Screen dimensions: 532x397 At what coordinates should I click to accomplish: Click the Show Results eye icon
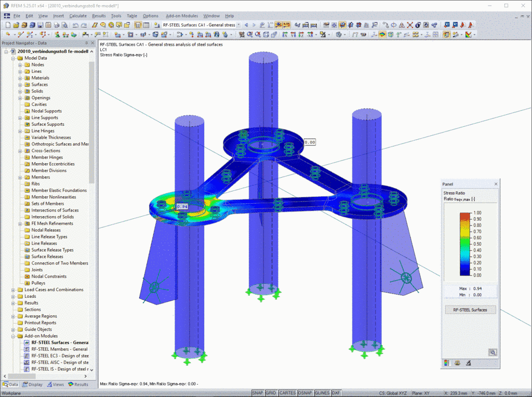point(278,25)
